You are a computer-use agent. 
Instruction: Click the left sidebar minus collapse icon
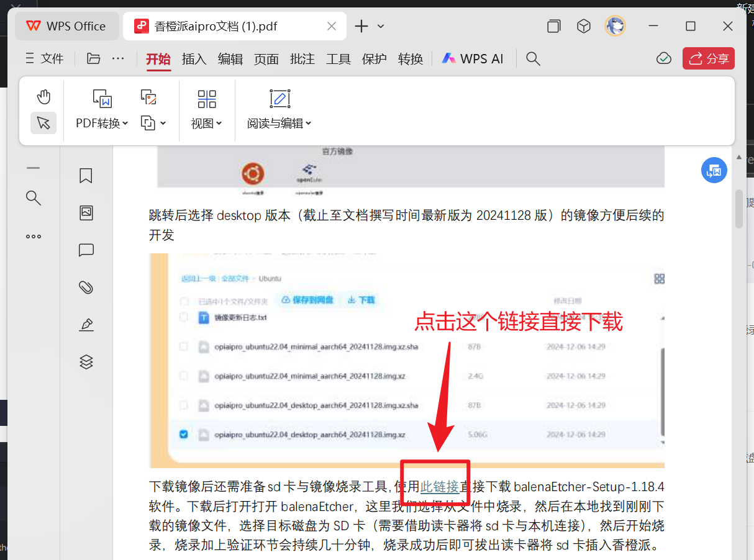(x=34, y=168)
